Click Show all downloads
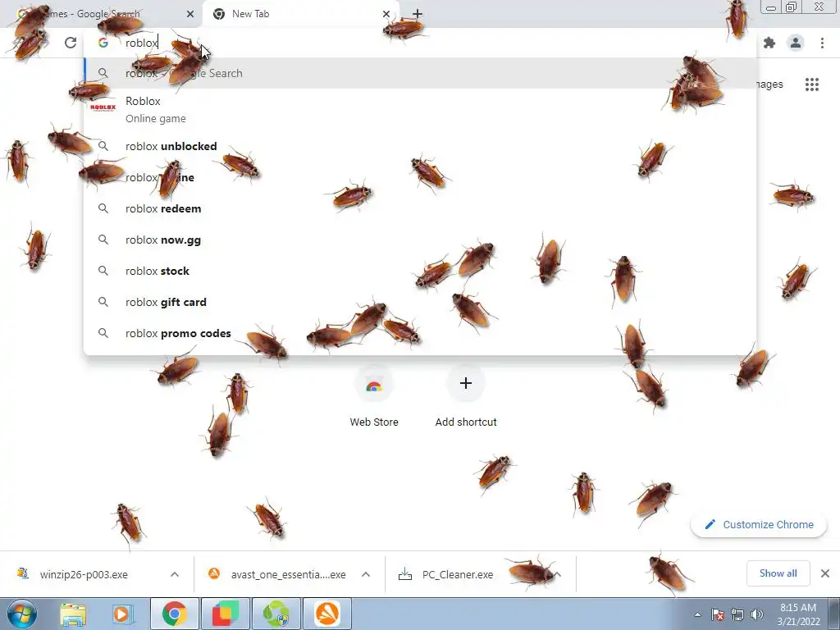The width and height of the screenshot is (840, 630). [778, 573]
